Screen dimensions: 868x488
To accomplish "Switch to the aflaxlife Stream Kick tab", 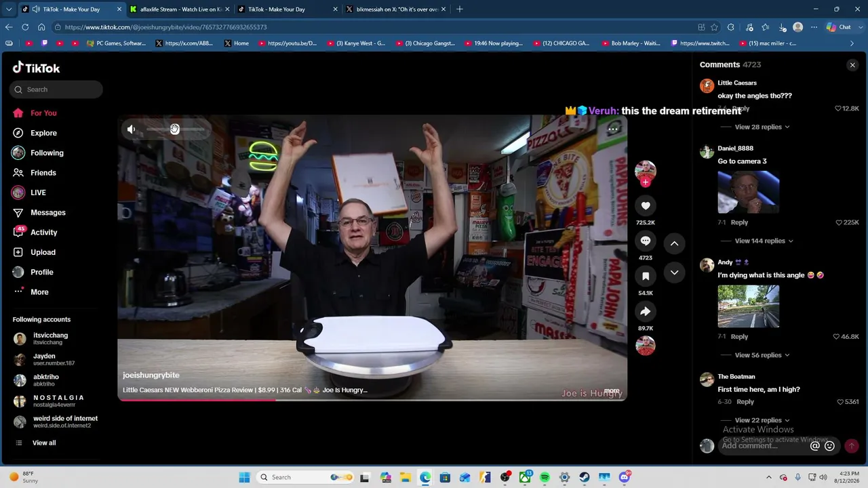I will pyautogui.click(x=180, y=9).
